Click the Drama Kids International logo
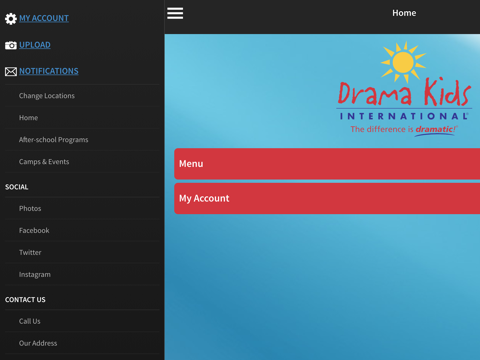This screenshot has height=360, width=480. pyautogui.click(x=404, y=89)
